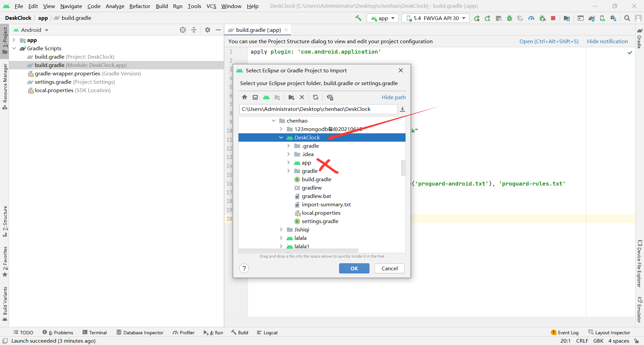Collapse the DeskClock folder in dialog tree
644x345 pixels.
click(281, 137)
